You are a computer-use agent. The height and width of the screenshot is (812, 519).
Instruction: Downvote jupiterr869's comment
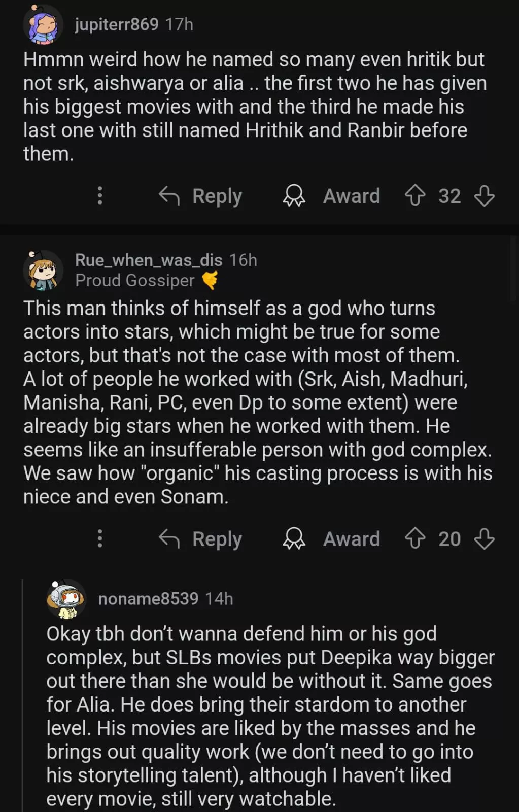(x=484, y=196)
